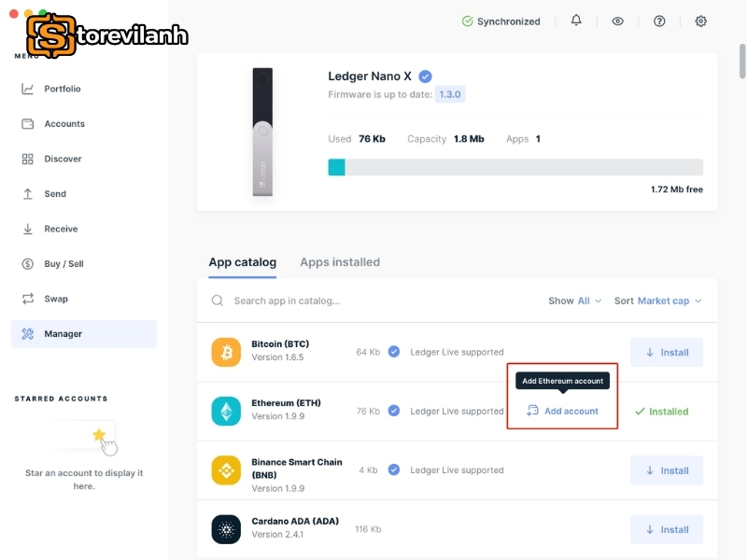Install the Binance Smart Chain app

pyautogui.click(x=666, y=470)
